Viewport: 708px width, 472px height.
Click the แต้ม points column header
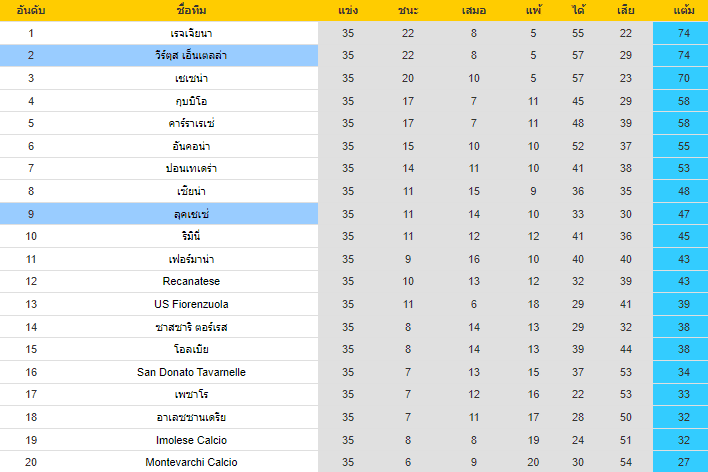(685, 11)
